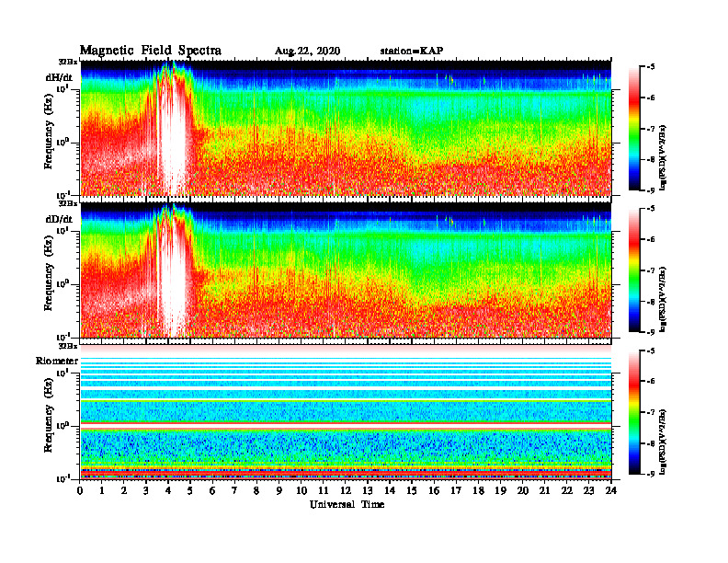Click hour tick "23" on Universal Time axis
This screenshot has height=563, width=728.
(588, 491)
